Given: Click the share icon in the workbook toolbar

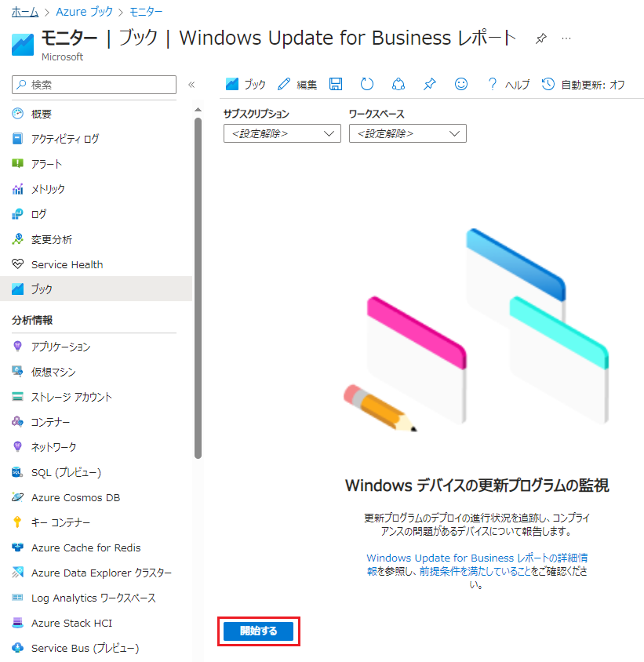Looking at the screenshot, I should coord(398,84).
